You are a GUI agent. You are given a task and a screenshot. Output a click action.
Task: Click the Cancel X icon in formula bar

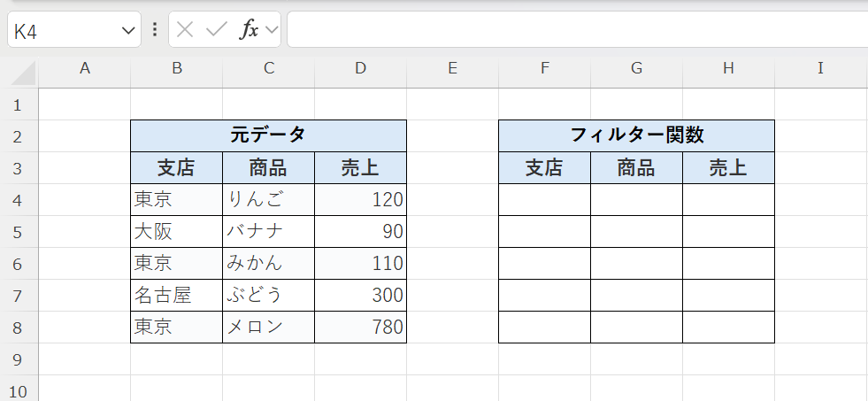(x=185, y=29)
